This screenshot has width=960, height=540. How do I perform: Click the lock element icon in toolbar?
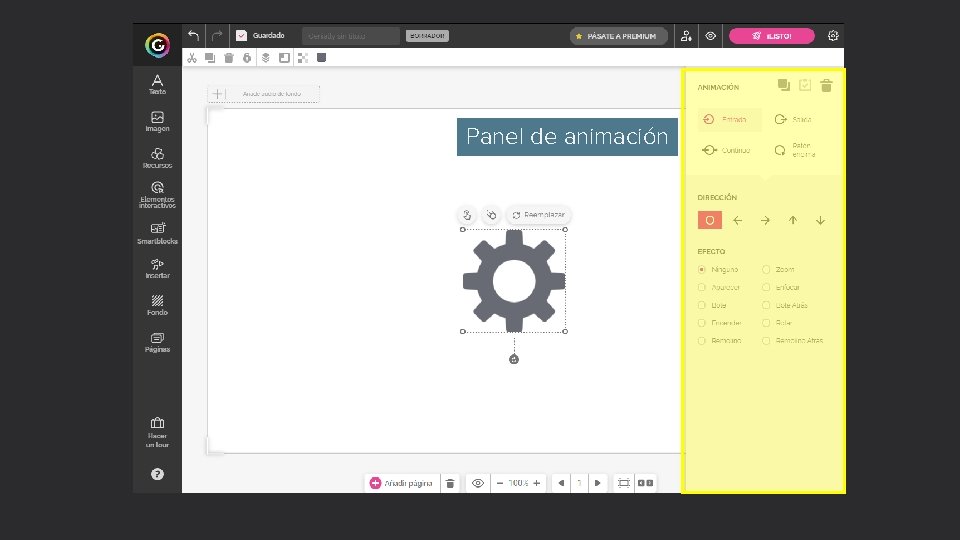[247, 58]
